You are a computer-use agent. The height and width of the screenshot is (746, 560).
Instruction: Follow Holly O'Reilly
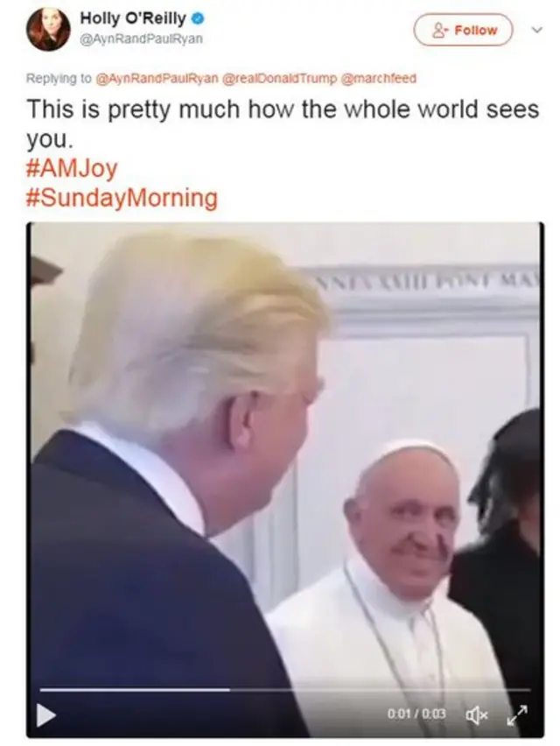463,30
